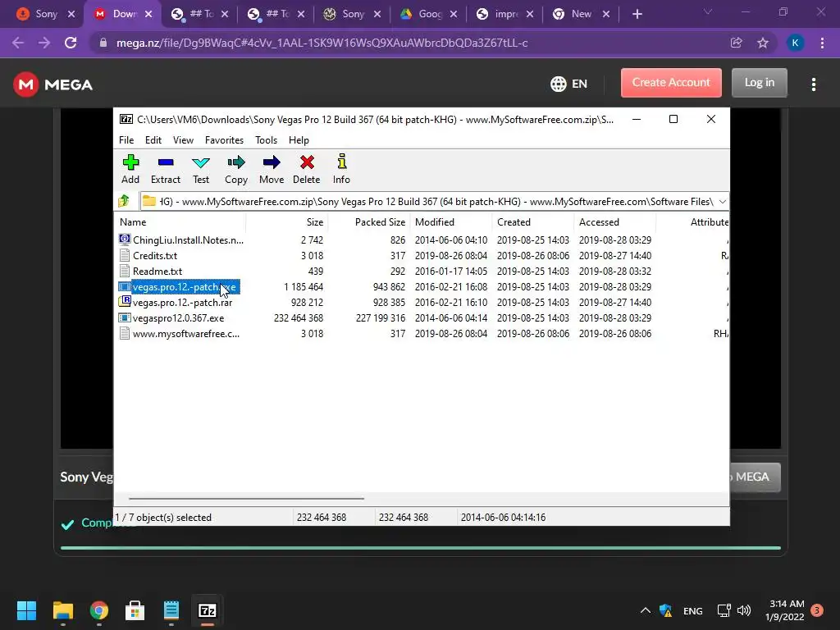Screen dimensions: 840x630
Task: Click the 7-Zip taskbar icon
Action: tap(208, 610)
